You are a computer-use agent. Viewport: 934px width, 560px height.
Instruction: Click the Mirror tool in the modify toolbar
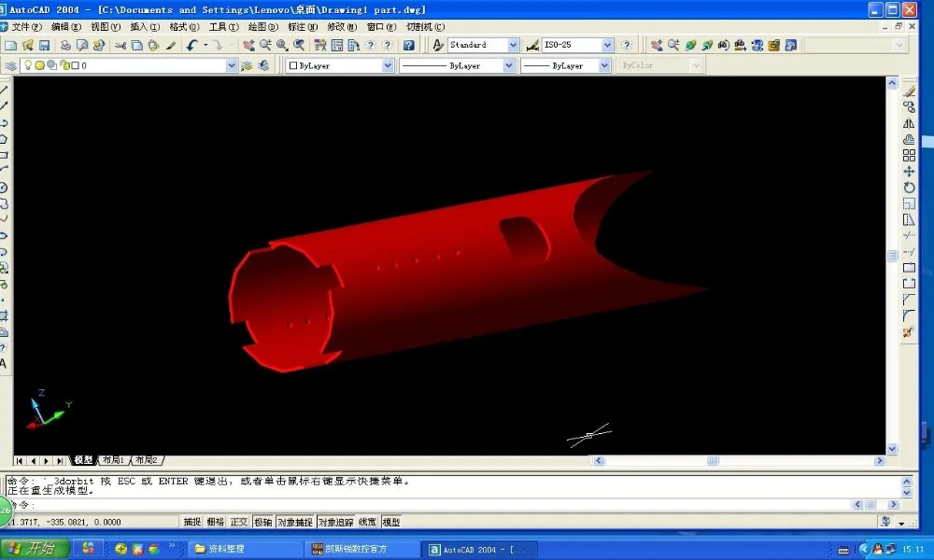tap(909, 123)
